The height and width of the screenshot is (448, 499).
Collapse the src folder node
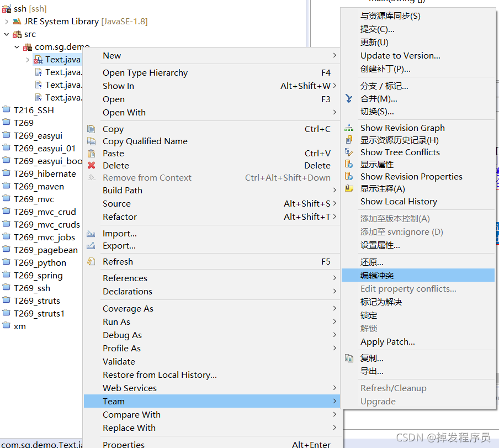(x=7, y=34)
